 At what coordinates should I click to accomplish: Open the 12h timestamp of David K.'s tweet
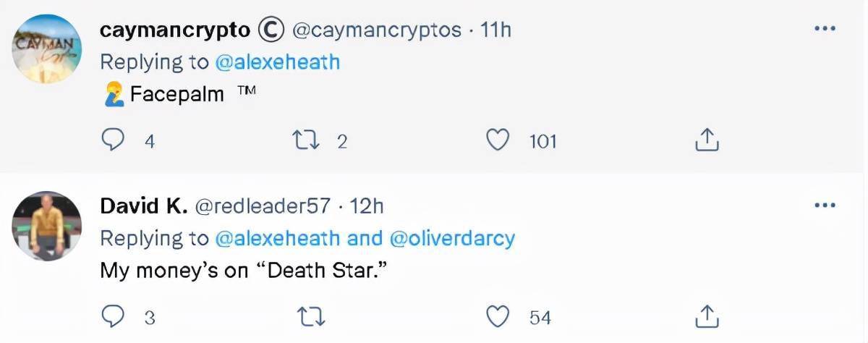point(367,206)
